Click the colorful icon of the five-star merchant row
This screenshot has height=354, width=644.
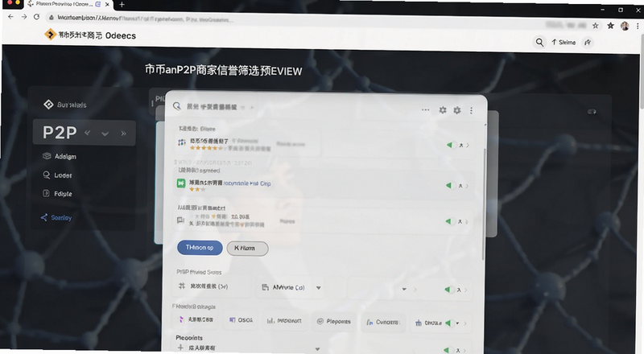pos(182,142)
